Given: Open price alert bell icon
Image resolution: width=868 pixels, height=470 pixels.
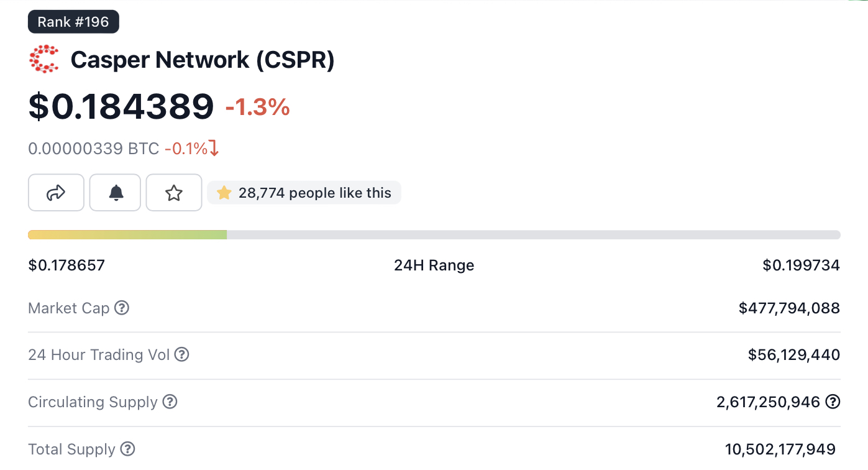Looking at the screenshot, I should click(x=116, y=193).
